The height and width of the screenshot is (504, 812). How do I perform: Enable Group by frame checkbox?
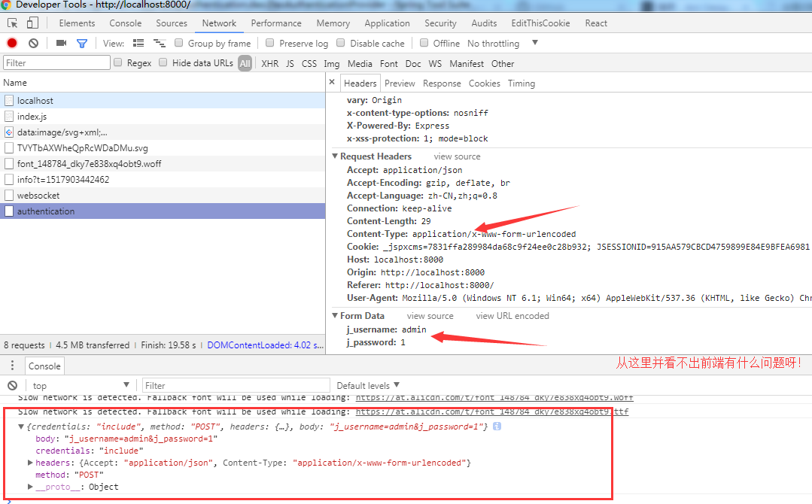178,42
